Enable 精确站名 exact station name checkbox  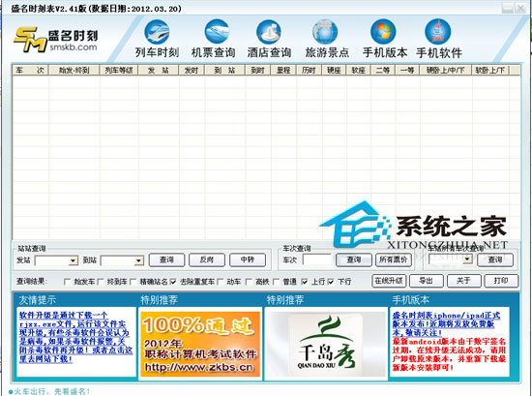(133, 282)
